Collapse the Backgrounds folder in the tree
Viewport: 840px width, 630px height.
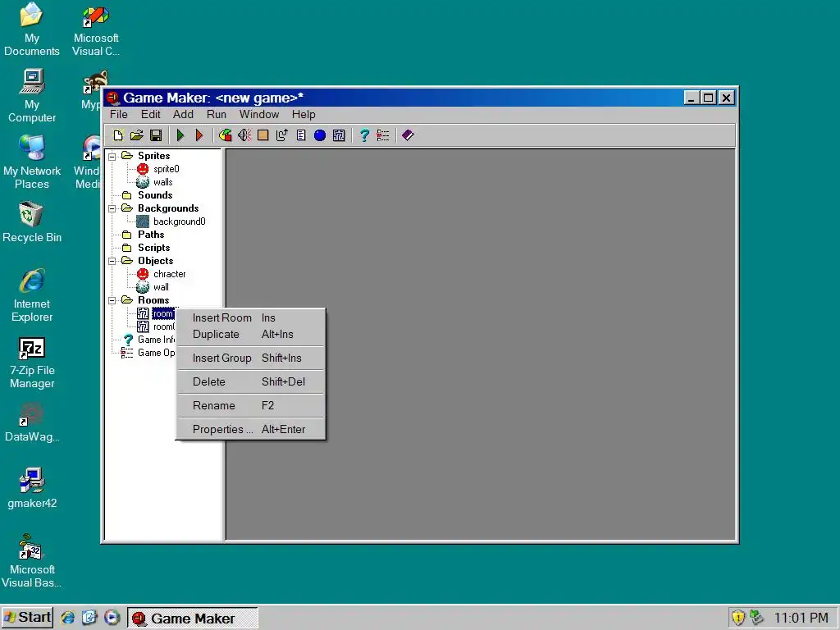[x=112, y=208]
